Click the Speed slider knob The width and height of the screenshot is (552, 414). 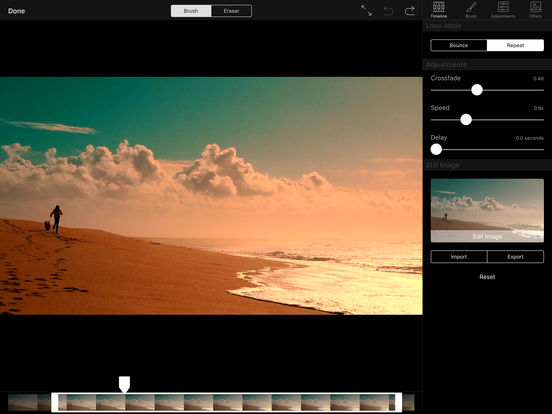tap(466, 120)
